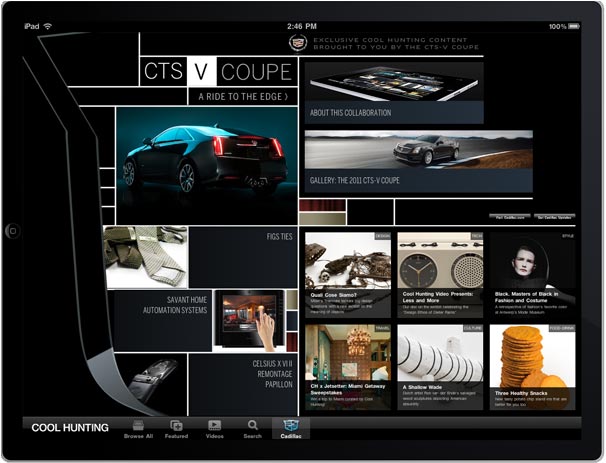Tap the Featured tab icon
This screenshot has height=463, width=606.
(176, 426)
